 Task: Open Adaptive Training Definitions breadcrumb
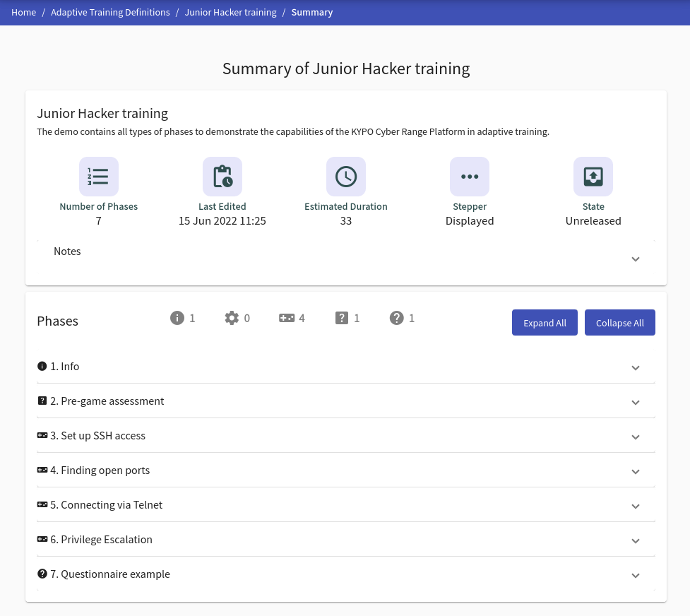tap(110, 12)
